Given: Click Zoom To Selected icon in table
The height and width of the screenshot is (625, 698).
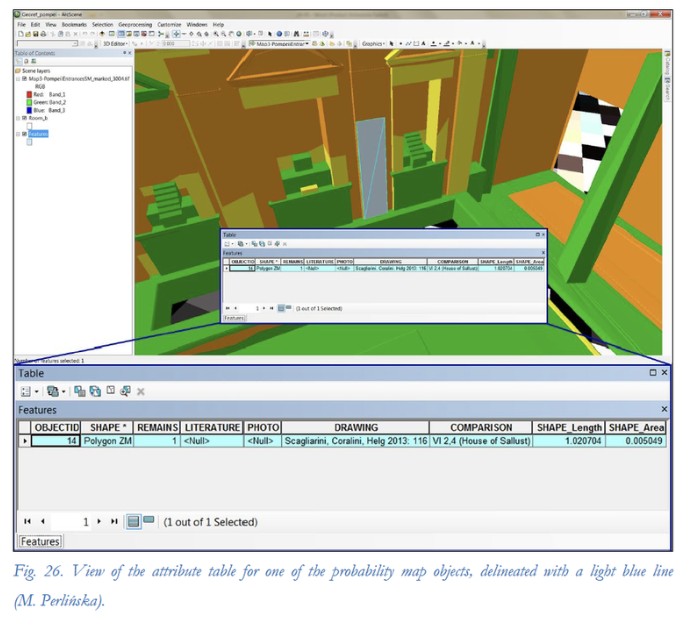Looking at the screenshot, I should (x=126, y=392).
